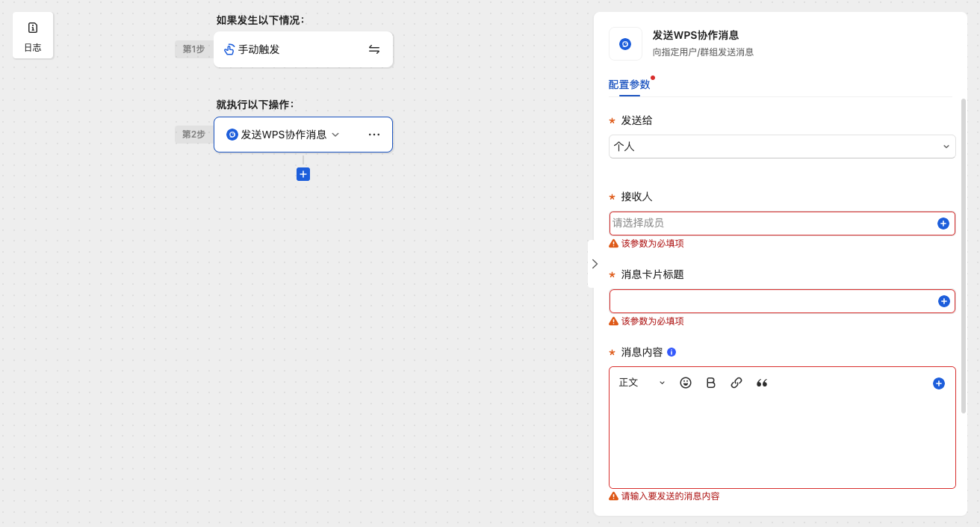This screenshot has height=527, width=980.
Task: Select the 手动触发 trigger card
Action: point(291,49)
